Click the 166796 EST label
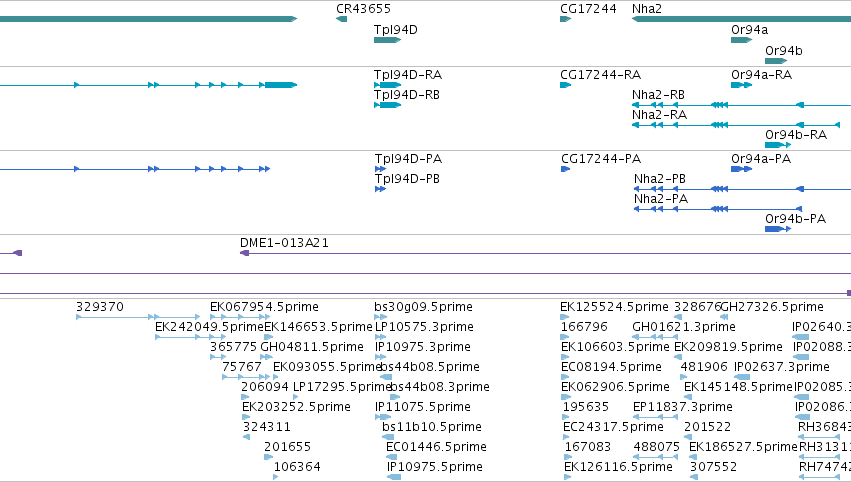Image resolution: width=851 pixels, height=482 pixels. tap(584, 327)
